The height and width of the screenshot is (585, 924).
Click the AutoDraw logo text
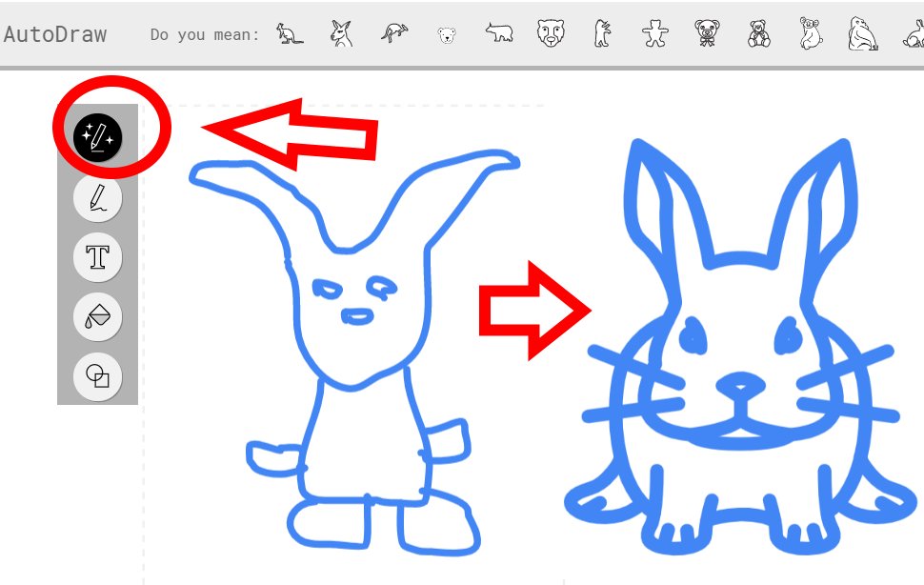[55, 34]
